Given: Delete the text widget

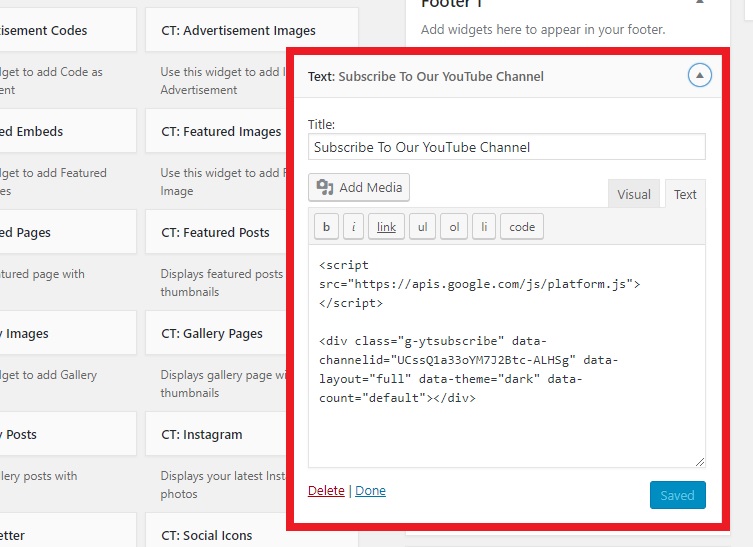Looking at the screenshot, I should (x=326, y=490).
